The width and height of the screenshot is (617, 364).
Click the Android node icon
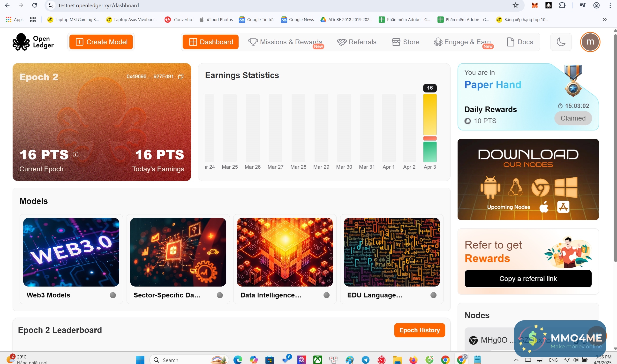pyautogui.click(x=490, y=187)
